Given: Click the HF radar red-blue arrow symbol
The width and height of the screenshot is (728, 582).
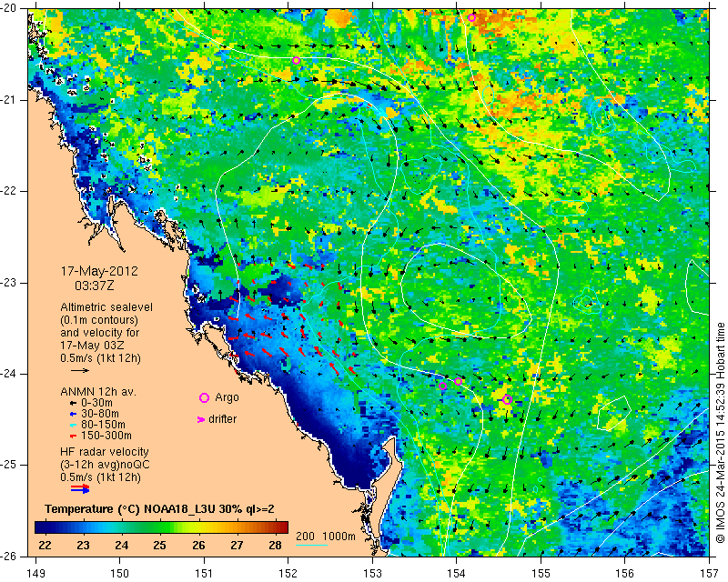Looking at the screenshot, I should click(80, 488).
